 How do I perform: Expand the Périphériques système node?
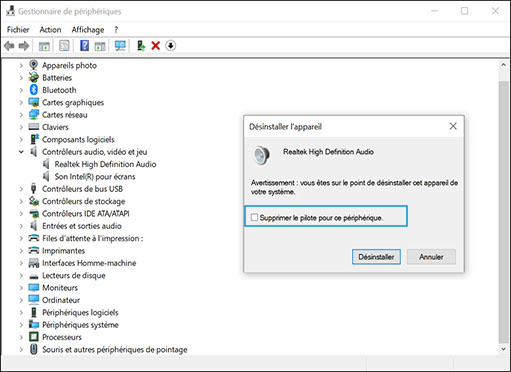(21, 325)
